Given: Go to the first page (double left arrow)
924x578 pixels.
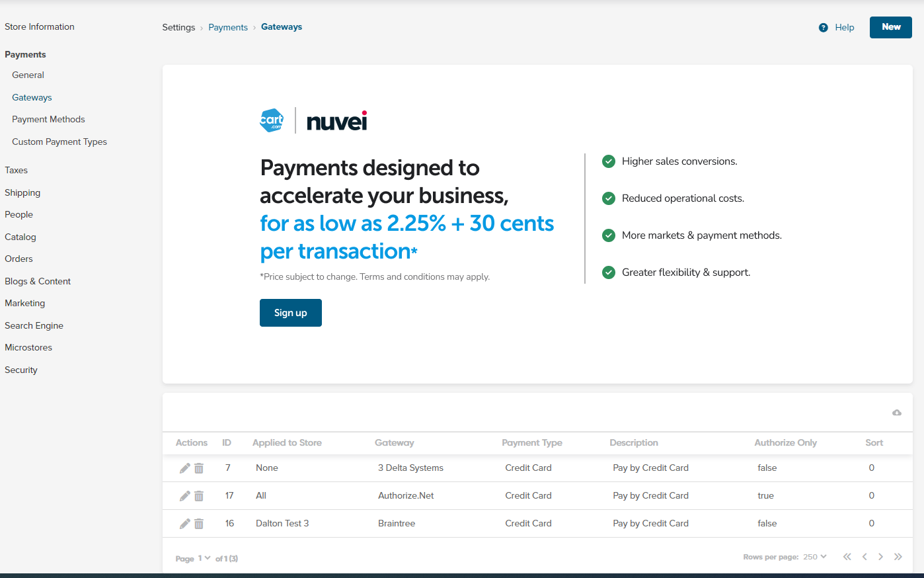Looking at the screenshot, I should [x=847, y=557].
